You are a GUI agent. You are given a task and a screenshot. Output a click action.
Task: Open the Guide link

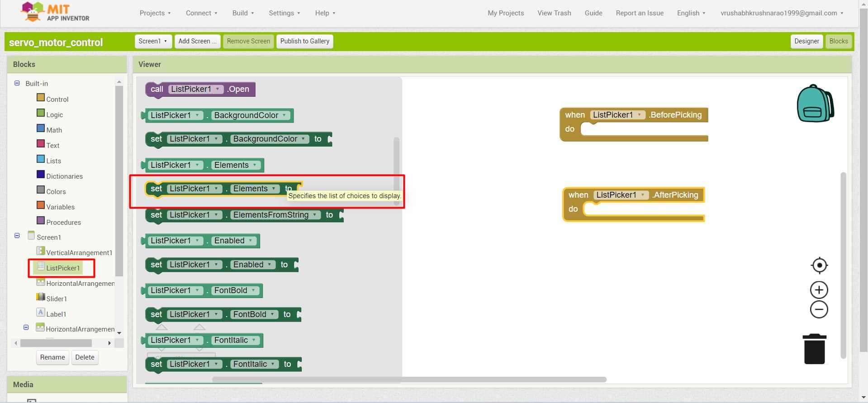(x=593, y=13)
